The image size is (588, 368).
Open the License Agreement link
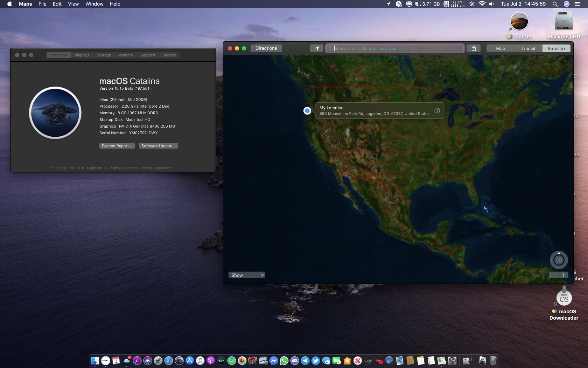pos(155,168)
